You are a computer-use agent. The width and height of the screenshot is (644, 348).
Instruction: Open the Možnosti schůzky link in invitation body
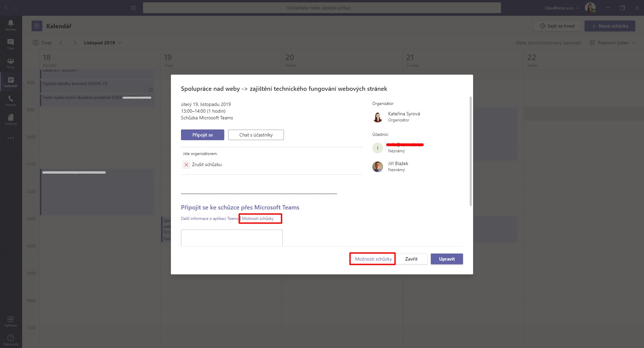(258, 219)
